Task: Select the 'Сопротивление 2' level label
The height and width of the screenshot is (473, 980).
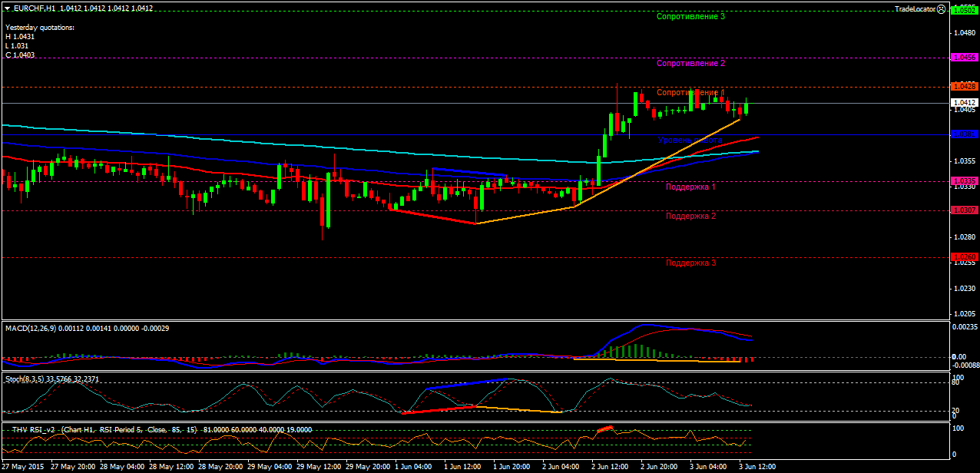Action: tap(691, 63)
